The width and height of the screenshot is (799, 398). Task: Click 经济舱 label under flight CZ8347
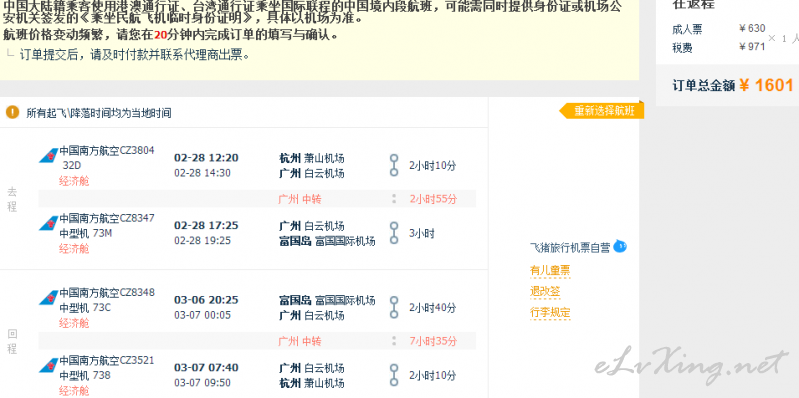coord(74,249)
